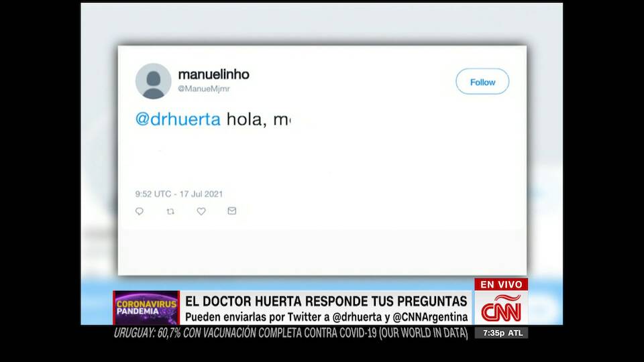The height and width of the screenshot is (362, 644).
Task: Follow the @drhuerta mention link
Action: (x=178, y=119)
